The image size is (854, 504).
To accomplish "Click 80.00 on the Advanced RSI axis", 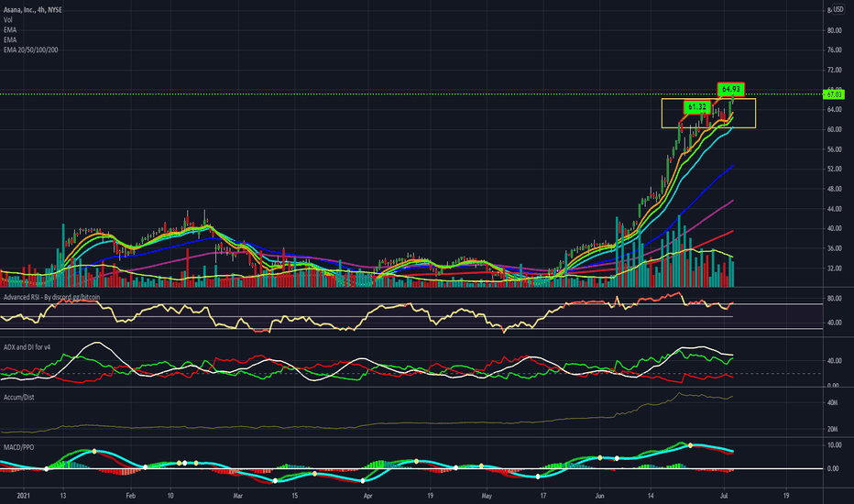I will pyautogui.click(x=835, y=299).
